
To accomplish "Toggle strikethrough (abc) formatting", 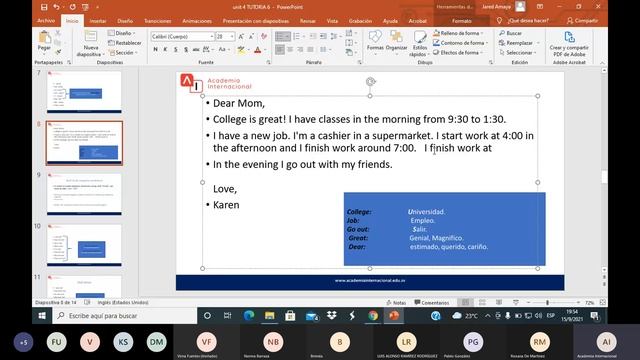I will pos(196,49).
